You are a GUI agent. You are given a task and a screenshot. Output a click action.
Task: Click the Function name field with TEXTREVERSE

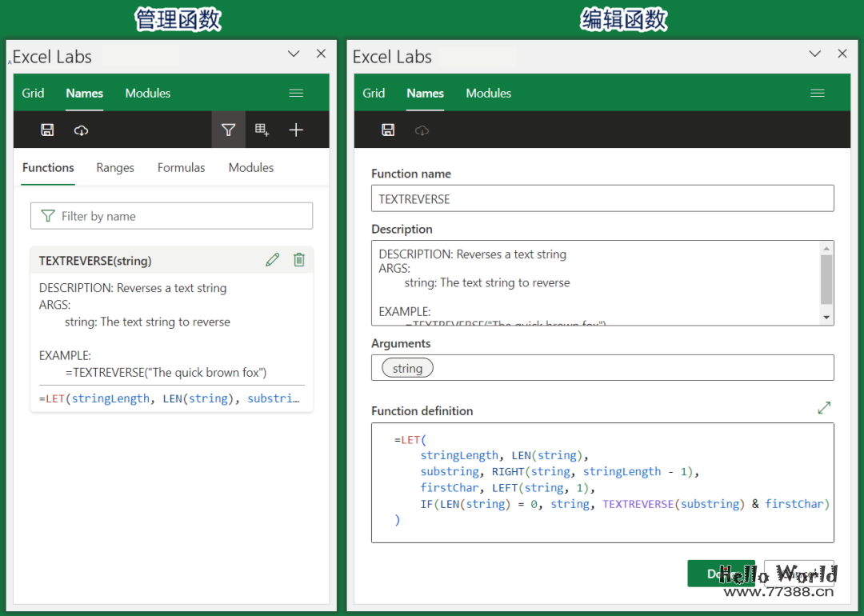[602, 198]
